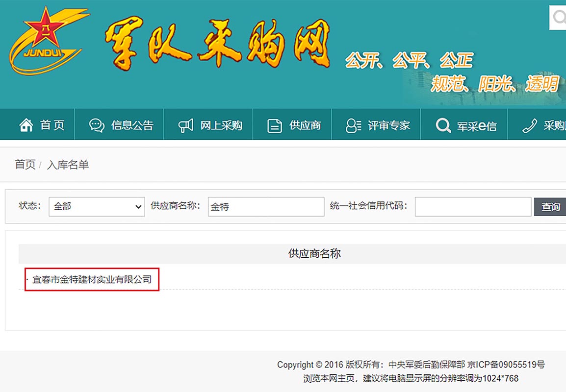Viewport: 566px width, 392px height.
Task: Expand the 状态 dropdown showing 全部
Action: (x=97, y=207)
